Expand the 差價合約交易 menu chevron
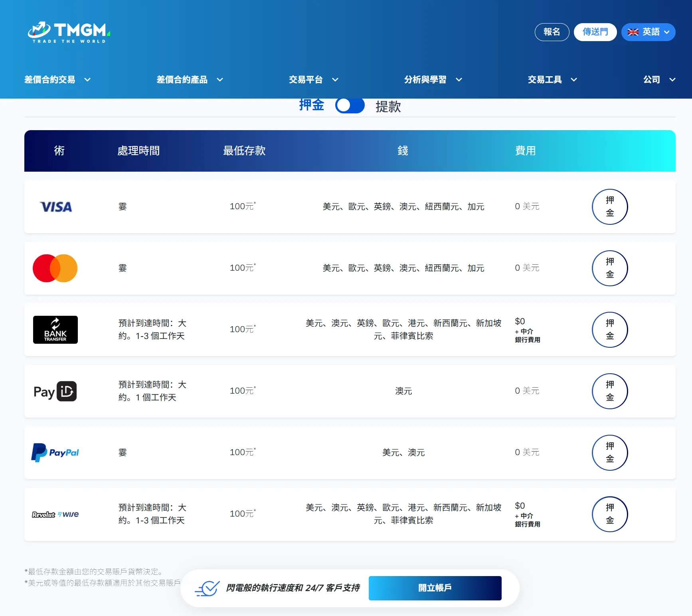 point(87,80)
